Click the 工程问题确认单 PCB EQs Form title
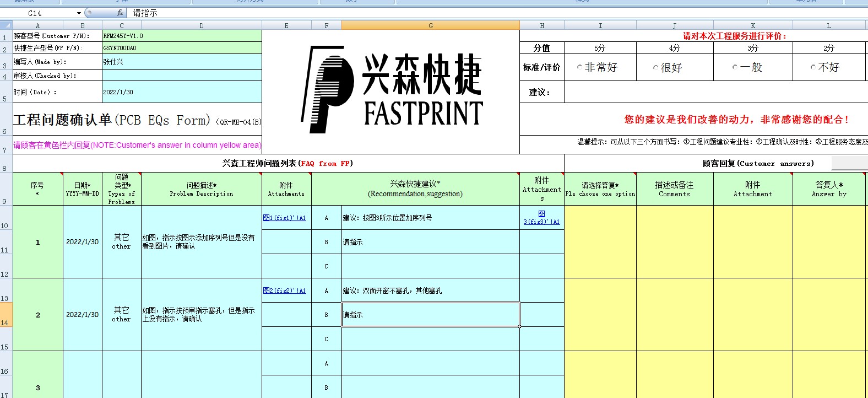Image resolution: width=868 pixels, height=398 pixels. point(137,120)
